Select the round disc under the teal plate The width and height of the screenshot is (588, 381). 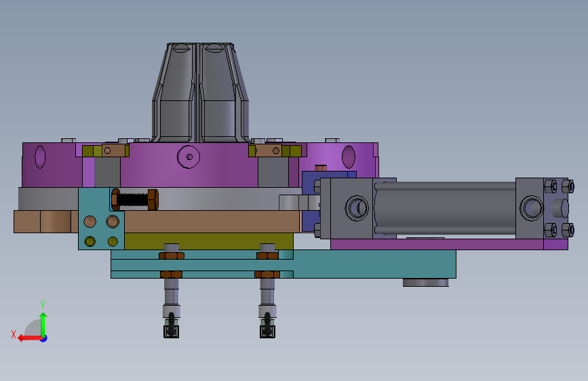[x=426, y=283]
